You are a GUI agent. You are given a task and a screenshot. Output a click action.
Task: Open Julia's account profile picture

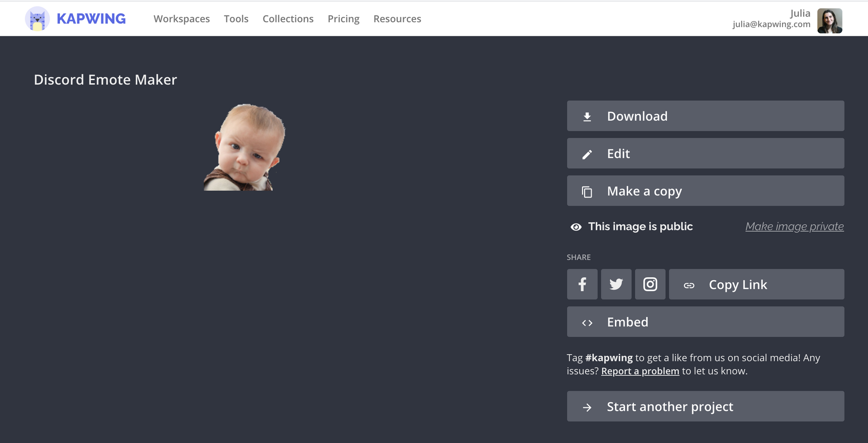[829, 21]
